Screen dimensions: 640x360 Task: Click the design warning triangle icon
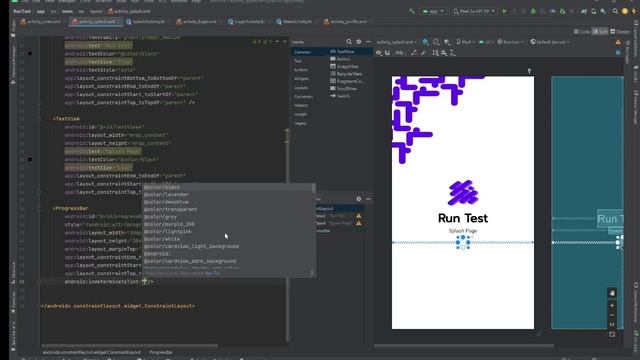618,42
